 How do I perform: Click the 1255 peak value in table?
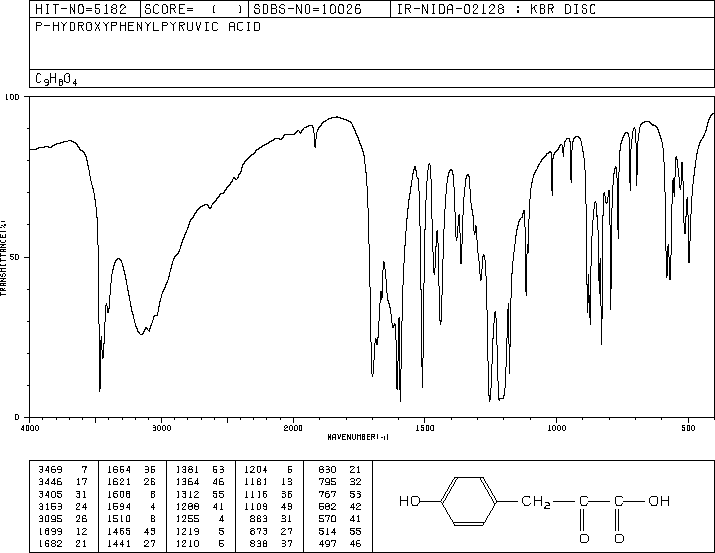click(x=187, y=519)
